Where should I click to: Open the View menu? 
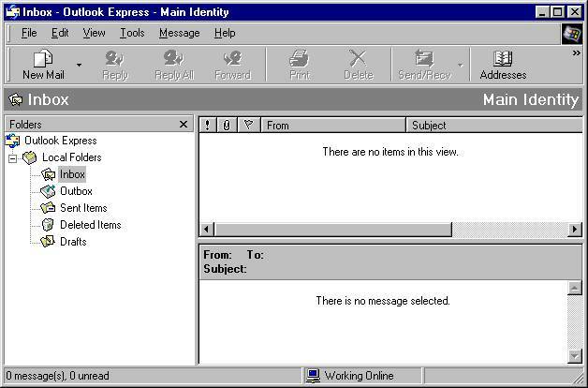pos(94,33)
